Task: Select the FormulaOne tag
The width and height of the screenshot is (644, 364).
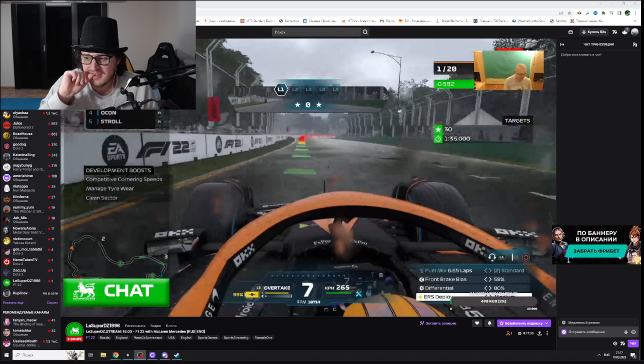Action: [264, 337]
